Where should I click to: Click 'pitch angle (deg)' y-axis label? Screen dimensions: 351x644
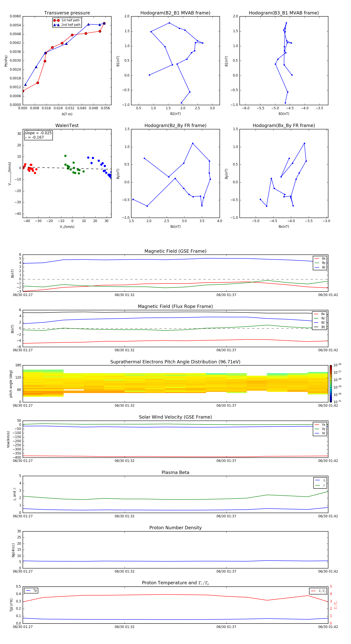pyautogui.click(x=11, y=384)
